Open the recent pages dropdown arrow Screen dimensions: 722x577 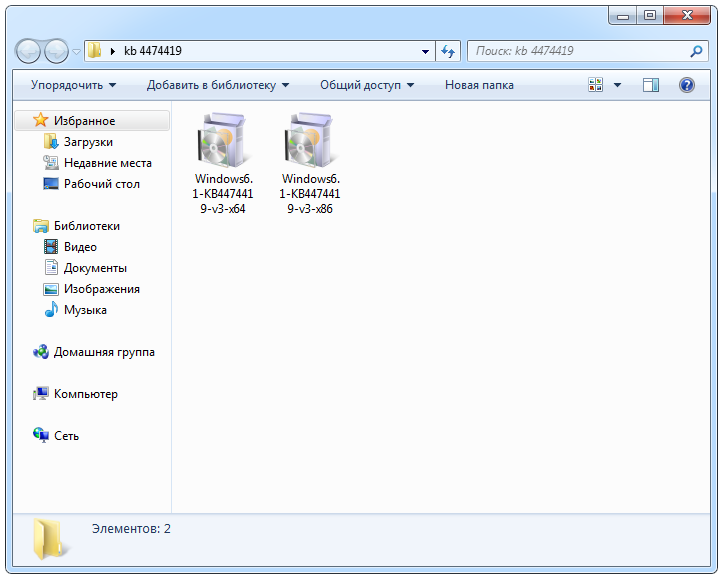(76, 52)
